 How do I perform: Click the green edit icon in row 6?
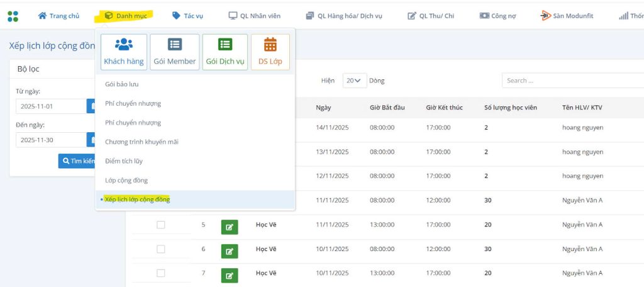[230, 251]
